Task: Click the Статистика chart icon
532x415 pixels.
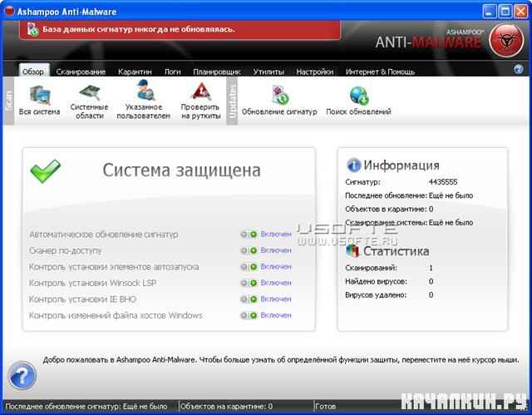Action: [352, 251]
